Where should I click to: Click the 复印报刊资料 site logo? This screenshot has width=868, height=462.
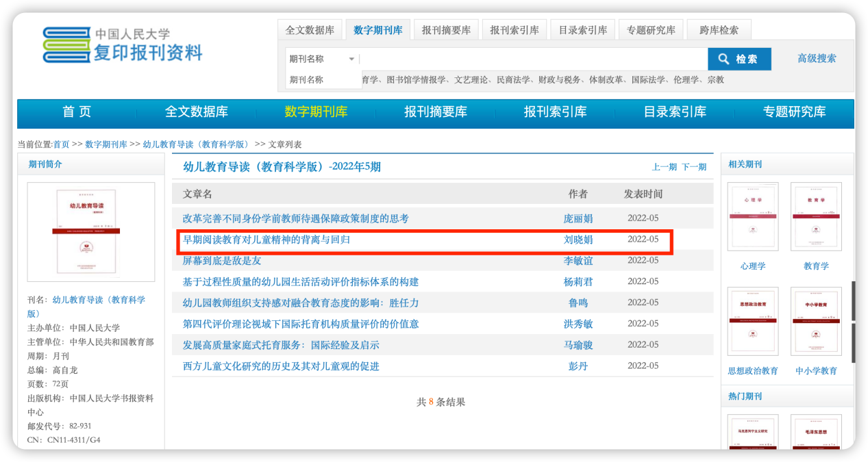pyautogui.click(x=123, y=44)
